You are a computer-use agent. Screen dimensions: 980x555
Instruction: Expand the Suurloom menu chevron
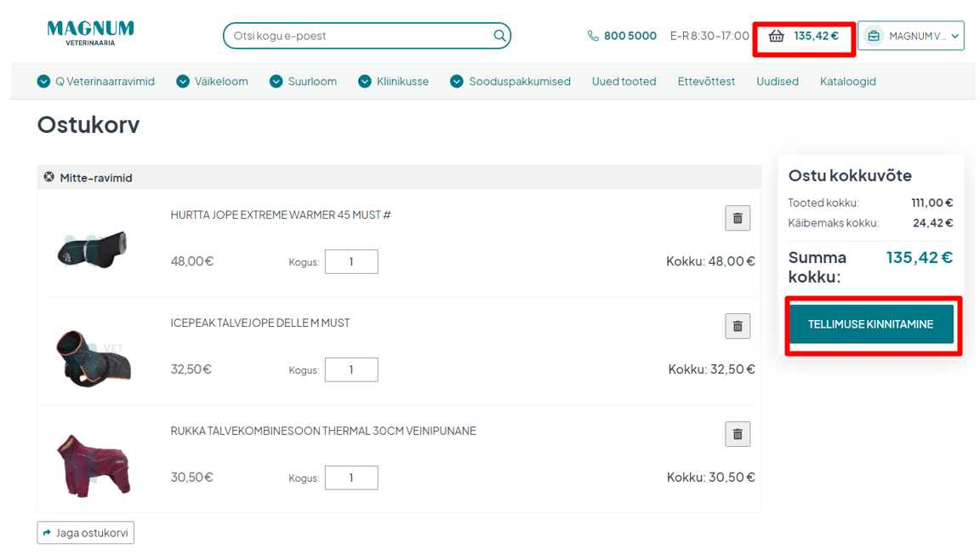click(276, 82)
